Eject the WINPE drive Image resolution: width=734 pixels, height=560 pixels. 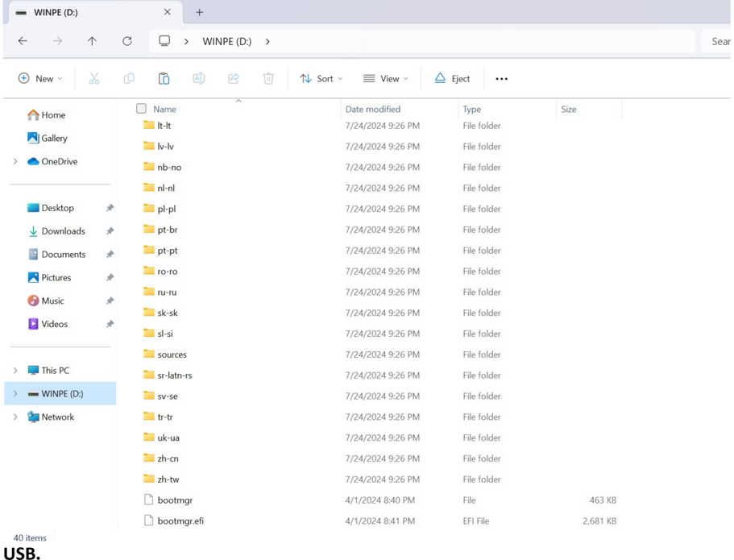point(452,79)
